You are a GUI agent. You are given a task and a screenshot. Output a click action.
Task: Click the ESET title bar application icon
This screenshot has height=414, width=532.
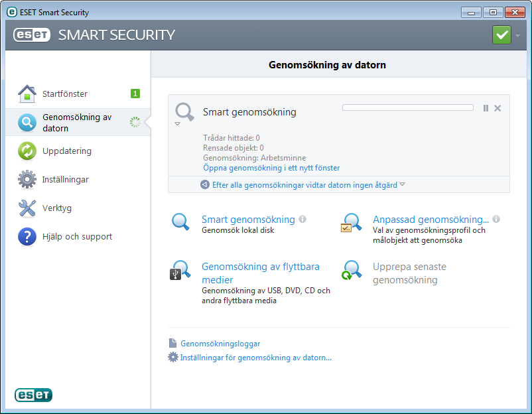click(12, 12)
